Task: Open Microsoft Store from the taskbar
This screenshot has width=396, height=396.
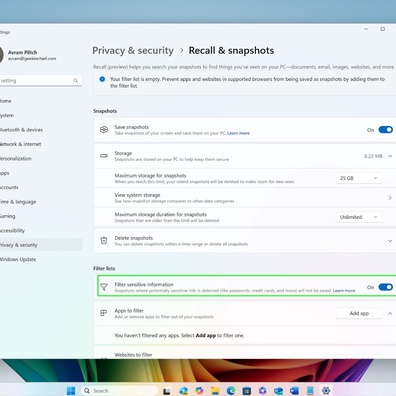Action: 247,391
